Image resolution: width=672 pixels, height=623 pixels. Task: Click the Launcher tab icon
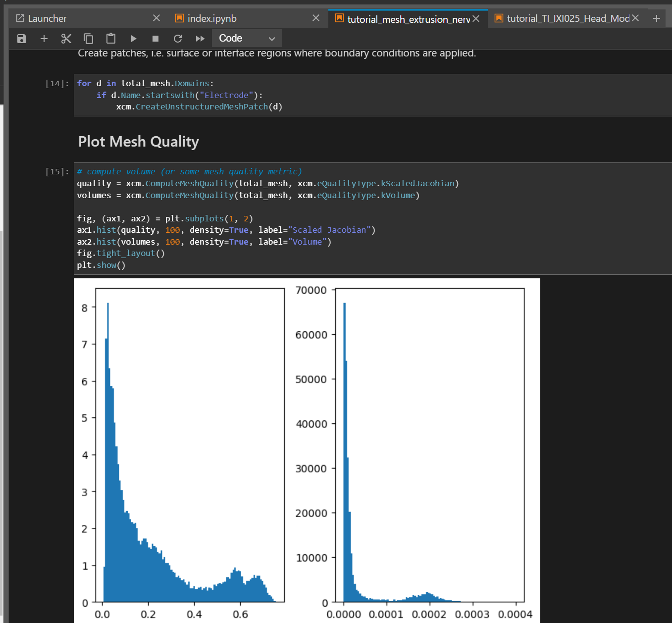point(20,18)
